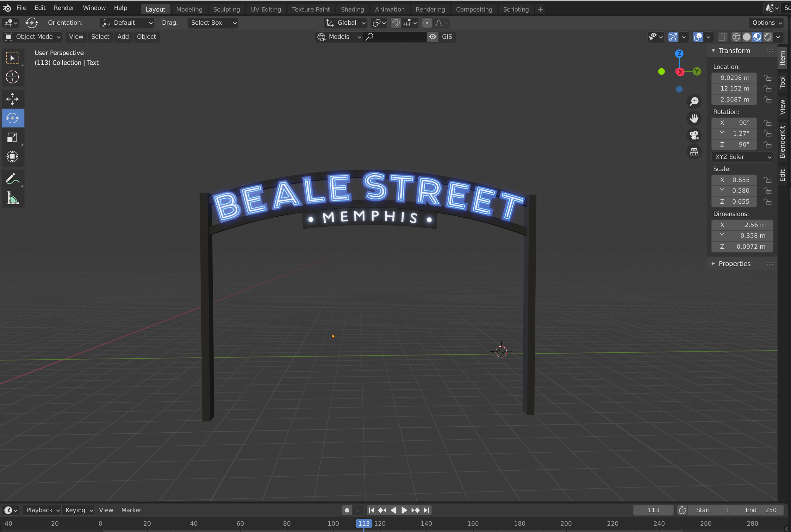This screenshot has width=791, height=532.
Task: Open the Drag Select Box dropdown
Action: click(212, 23)
